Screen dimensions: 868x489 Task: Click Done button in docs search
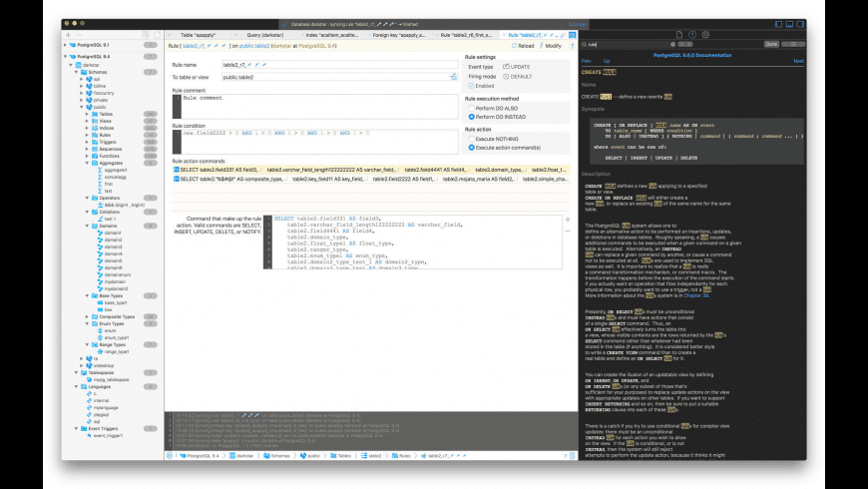coord(771,44)
